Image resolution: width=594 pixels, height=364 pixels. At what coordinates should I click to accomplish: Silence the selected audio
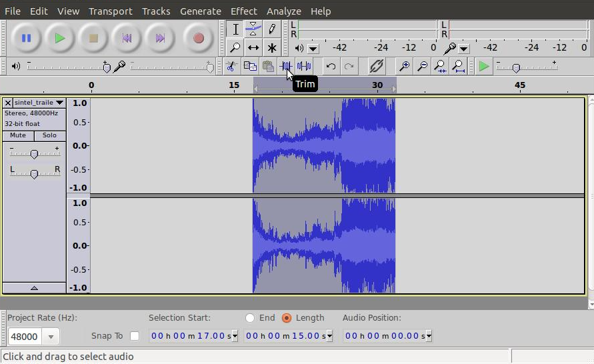(x=304, y=67)
